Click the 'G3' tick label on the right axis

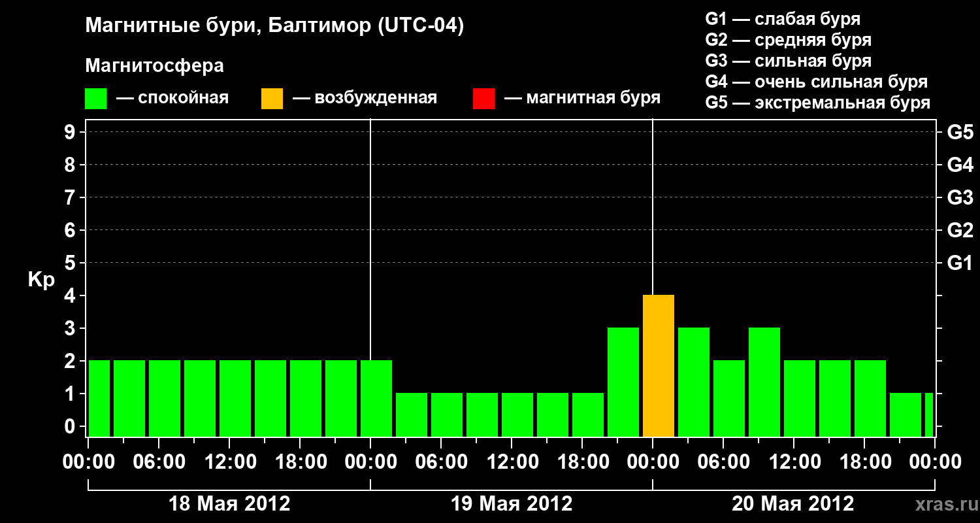(960, 197)
